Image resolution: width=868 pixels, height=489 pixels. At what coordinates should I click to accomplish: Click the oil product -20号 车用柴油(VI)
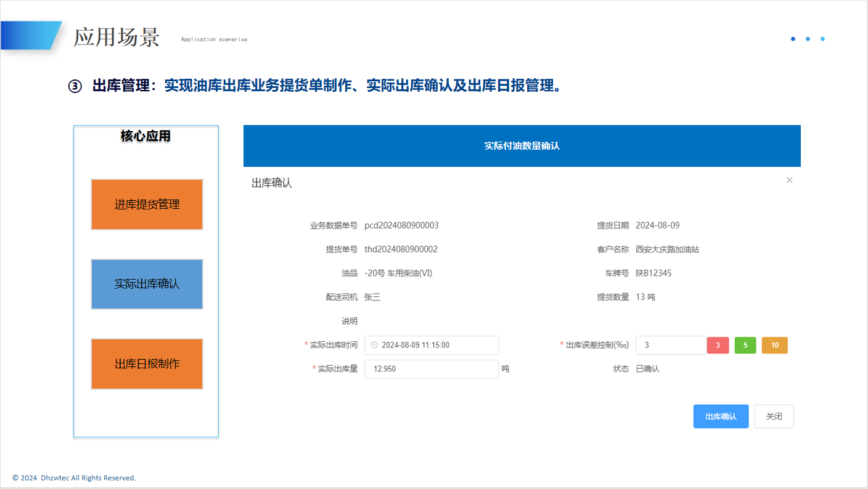398,273
